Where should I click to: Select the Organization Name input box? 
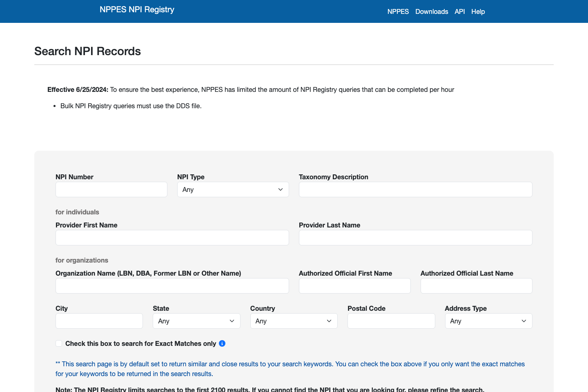pyautogui.click(x=172, y=286)
